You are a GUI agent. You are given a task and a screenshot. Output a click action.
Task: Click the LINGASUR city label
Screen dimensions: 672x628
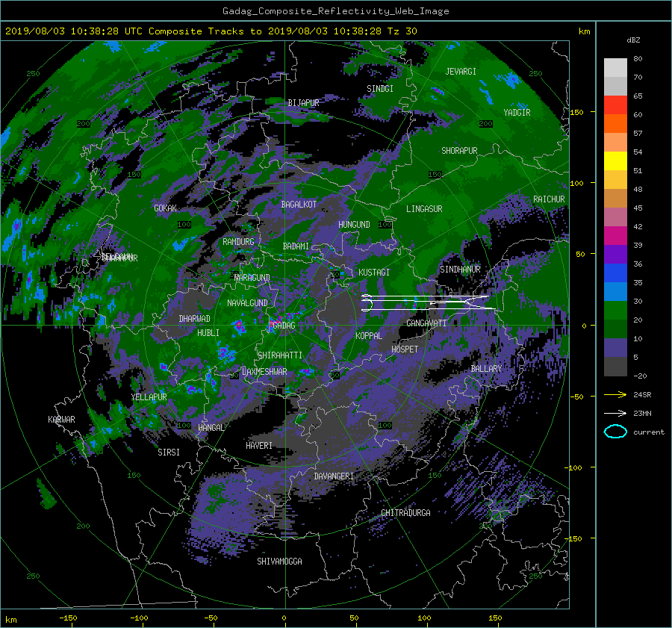pos(424,209)
